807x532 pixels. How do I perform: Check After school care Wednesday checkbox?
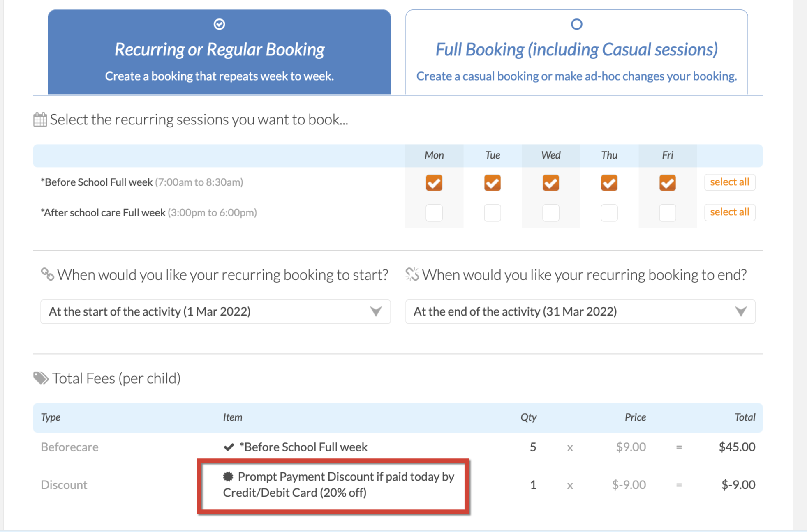click(551, 213)
